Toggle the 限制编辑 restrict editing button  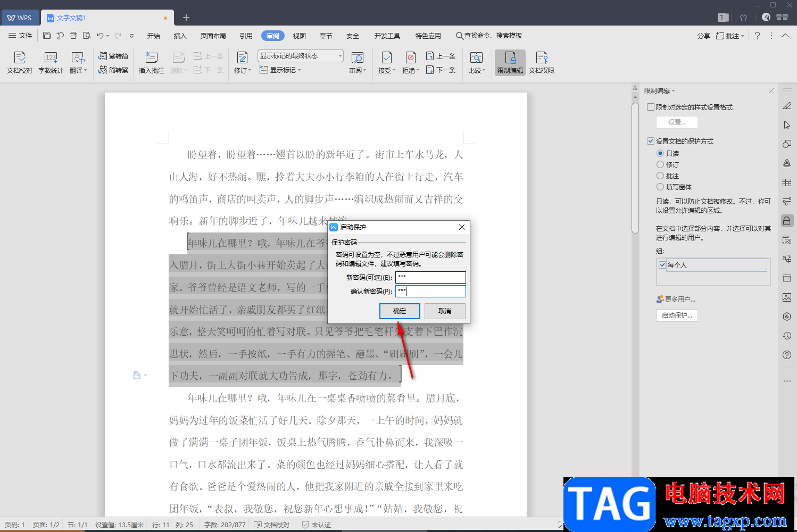[510, 63]
